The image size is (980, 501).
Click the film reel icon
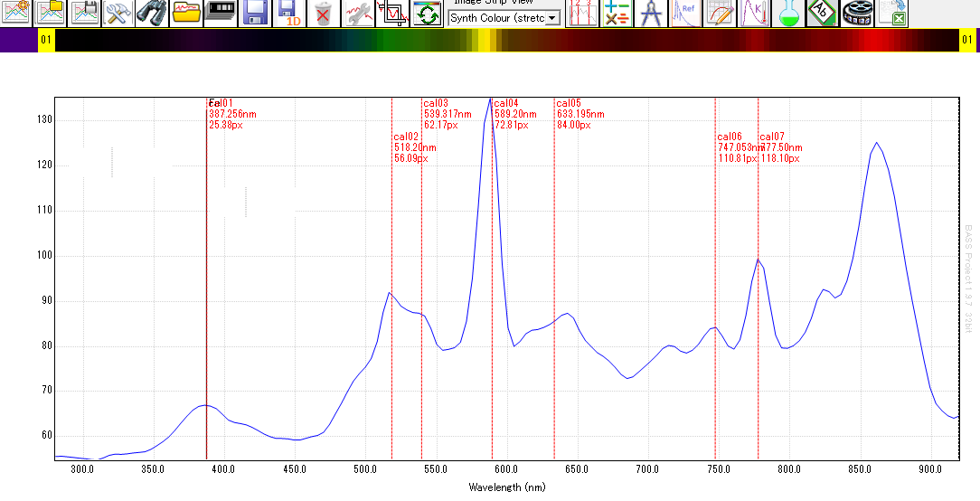click(857, 13)
